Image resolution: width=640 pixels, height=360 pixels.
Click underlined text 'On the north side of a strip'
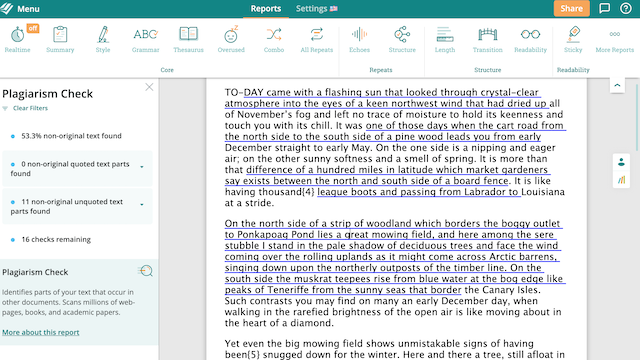tap(288, 223)
